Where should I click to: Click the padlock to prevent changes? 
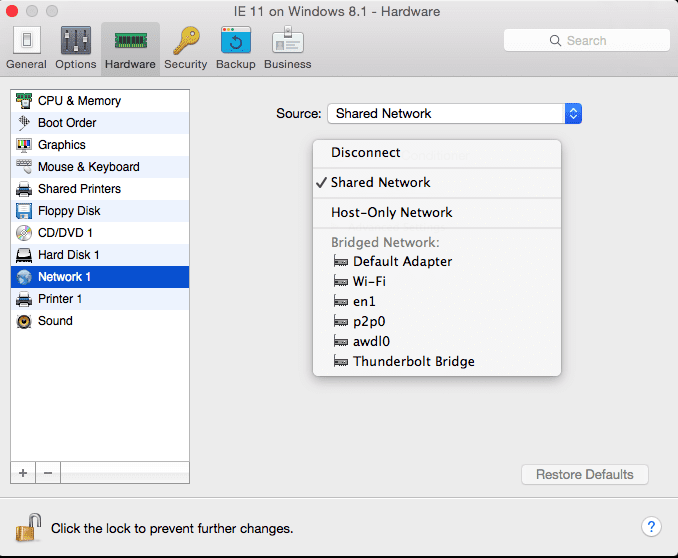click(28, 527)
